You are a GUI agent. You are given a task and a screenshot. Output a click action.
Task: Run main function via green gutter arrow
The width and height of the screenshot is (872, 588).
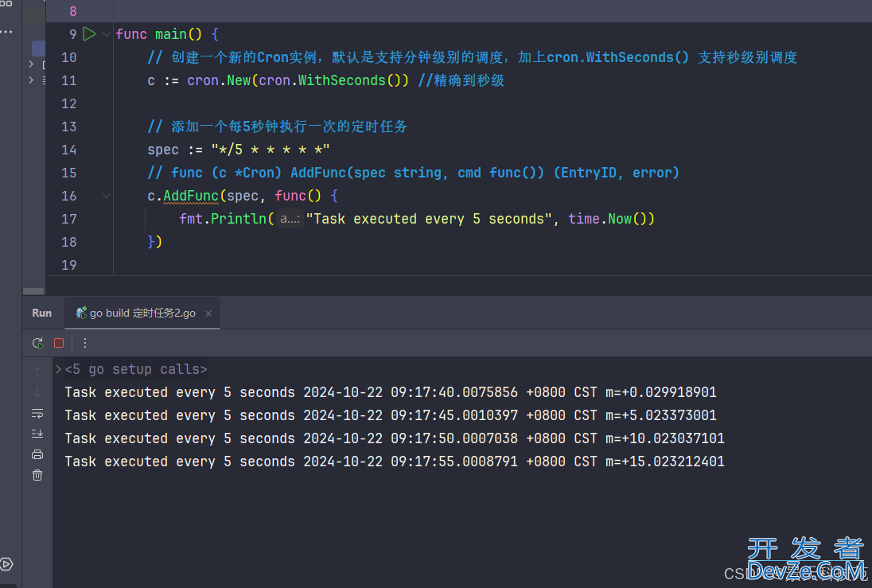pyautogui.click(x=89, y=34)
